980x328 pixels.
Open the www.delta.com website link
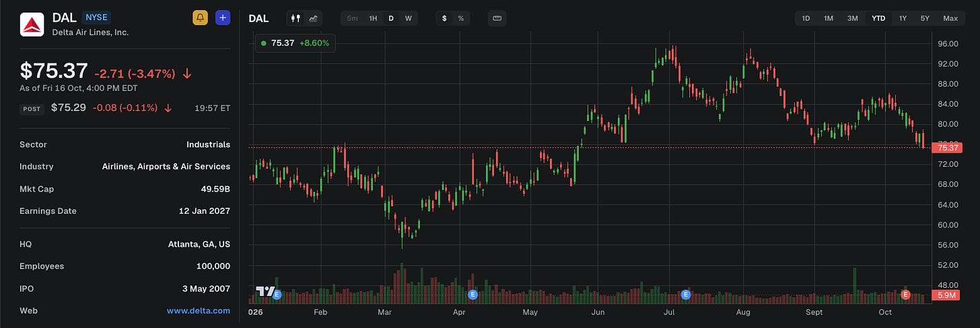(x=199, y=311)
